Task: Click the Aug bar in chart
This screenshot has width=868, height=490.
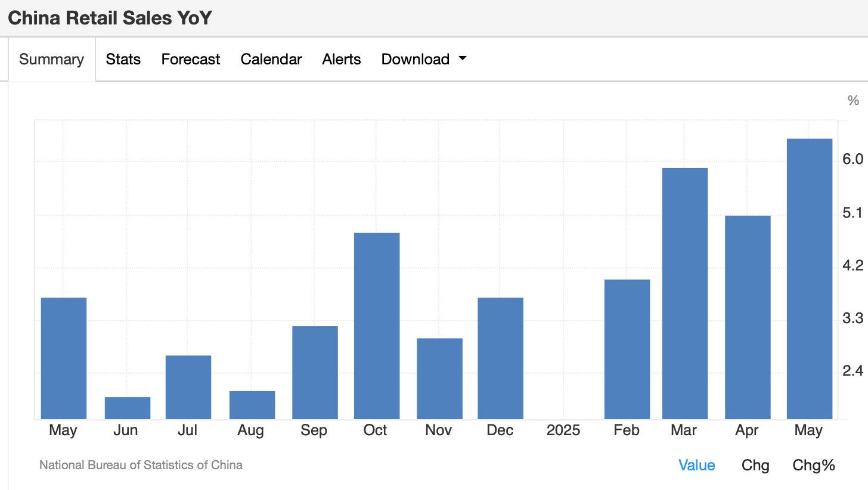Action: (x=252, y=405)
